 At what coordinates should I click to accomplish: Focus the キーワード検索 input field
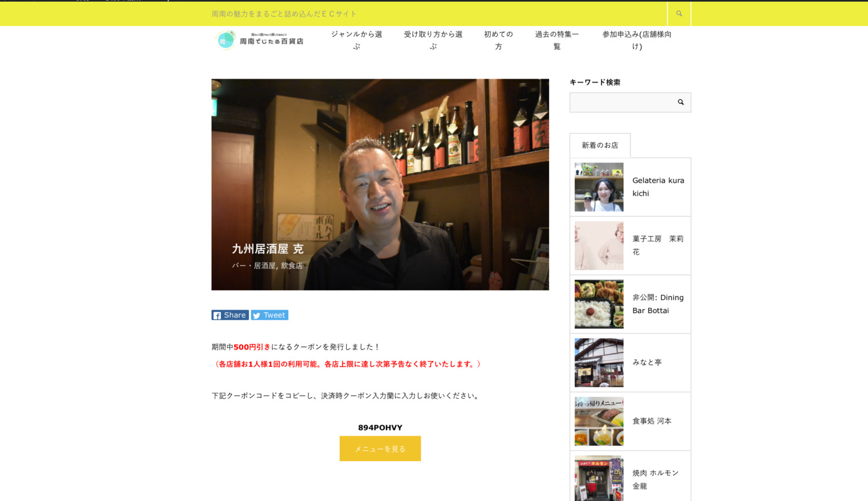pyautogui.click(x=620, y=102)
